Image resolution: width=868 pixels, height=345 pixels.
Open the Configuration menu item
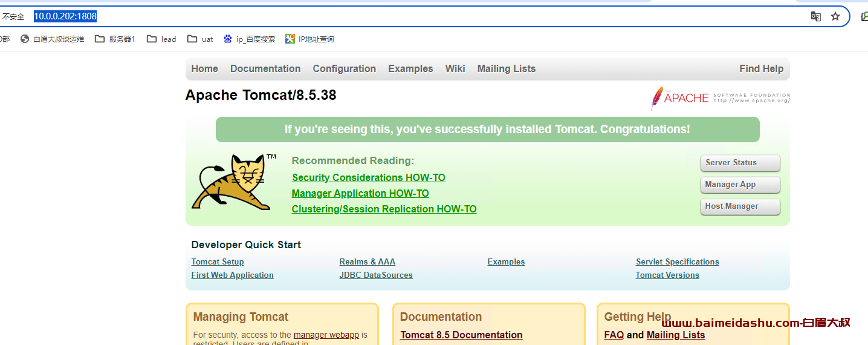point(344,68)
